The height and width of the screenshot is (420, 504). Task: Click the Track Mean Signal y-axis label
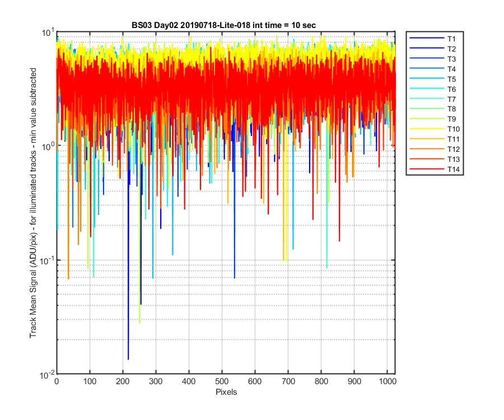33,203
